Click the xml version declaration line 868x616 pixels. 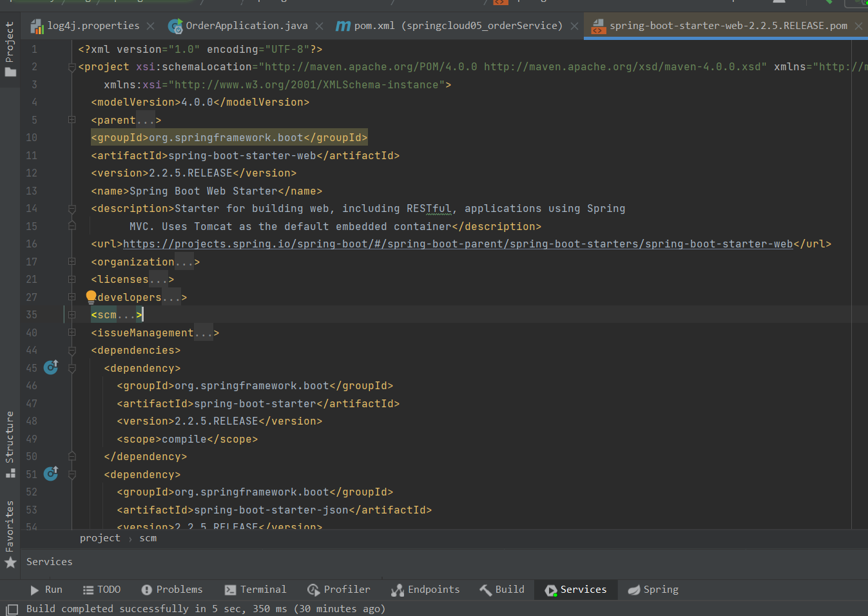pos(200,50)
